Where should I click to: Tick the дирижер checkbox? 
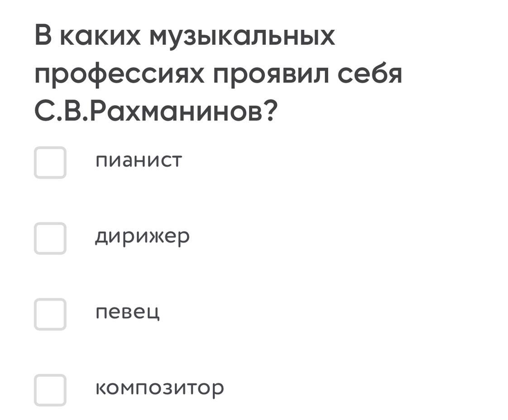(x=50, y=239)
